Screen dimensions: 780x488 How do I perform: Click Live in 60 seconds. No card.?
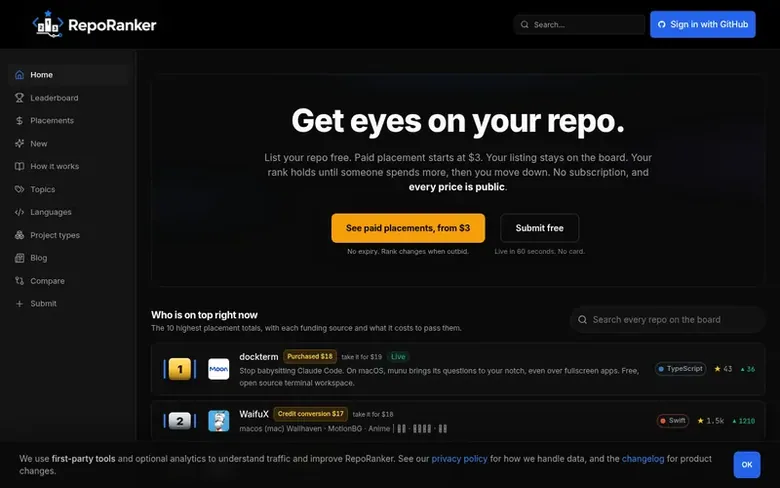pos(540,252)
